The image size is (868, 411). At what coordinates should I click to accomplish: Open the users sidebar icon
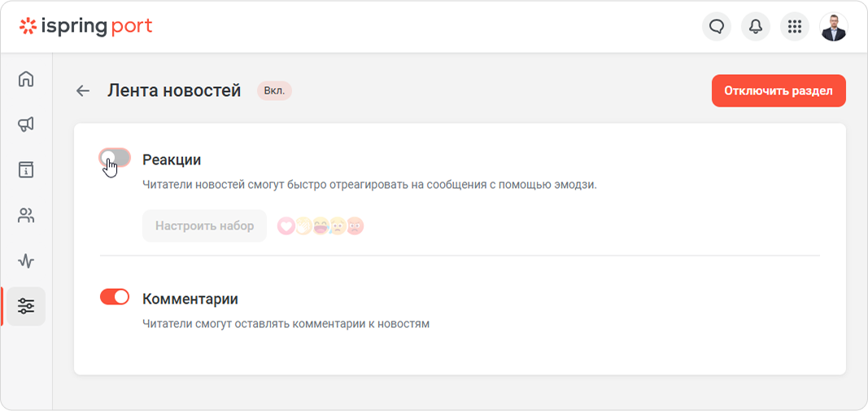26,216
